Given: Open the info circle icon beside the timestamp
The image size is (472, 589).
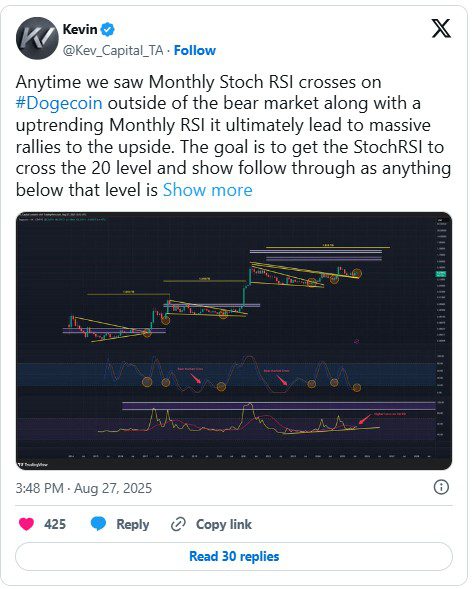Looking at the screenshot, I should (x=441, y=487).
